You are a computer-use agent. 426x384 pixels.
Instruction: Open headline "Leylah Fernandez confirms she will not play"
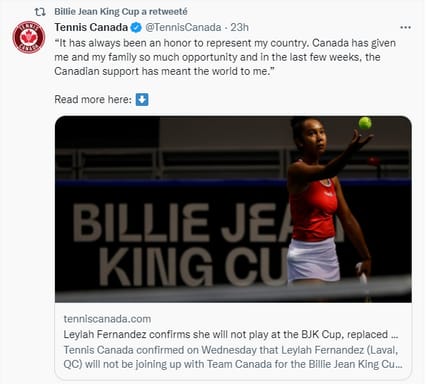pyautogui.click(x=231, y=334)
